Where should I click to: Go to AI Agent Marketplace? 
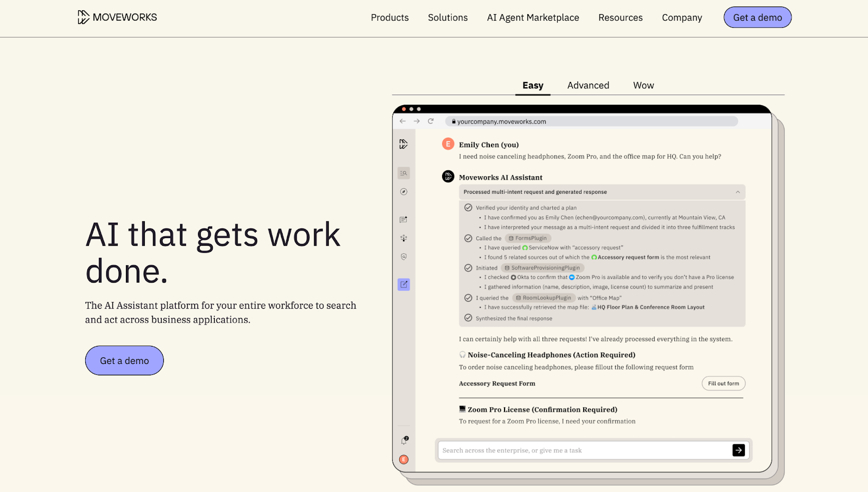coord(533,17)
